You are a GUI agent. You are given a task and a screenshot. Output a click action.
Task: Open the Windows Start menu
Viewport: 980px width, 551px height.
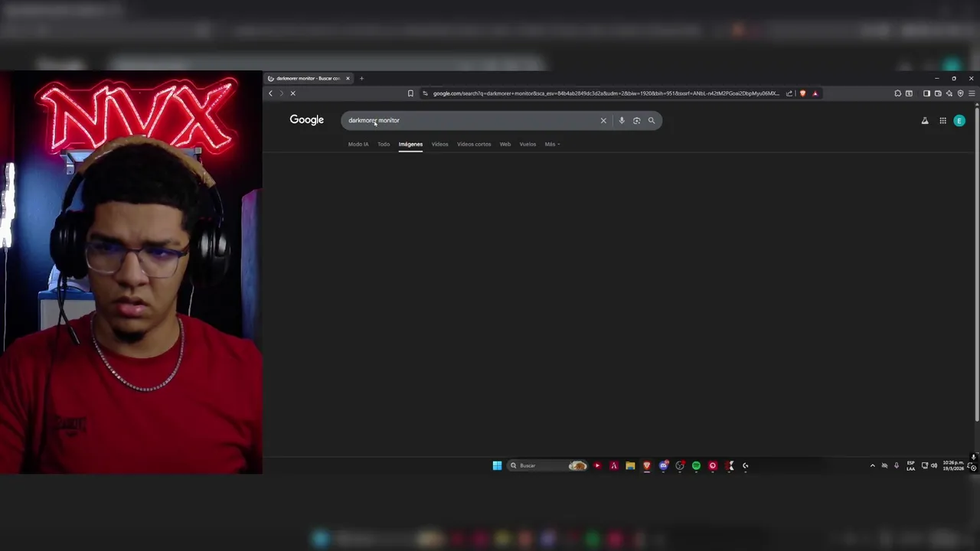497,465
